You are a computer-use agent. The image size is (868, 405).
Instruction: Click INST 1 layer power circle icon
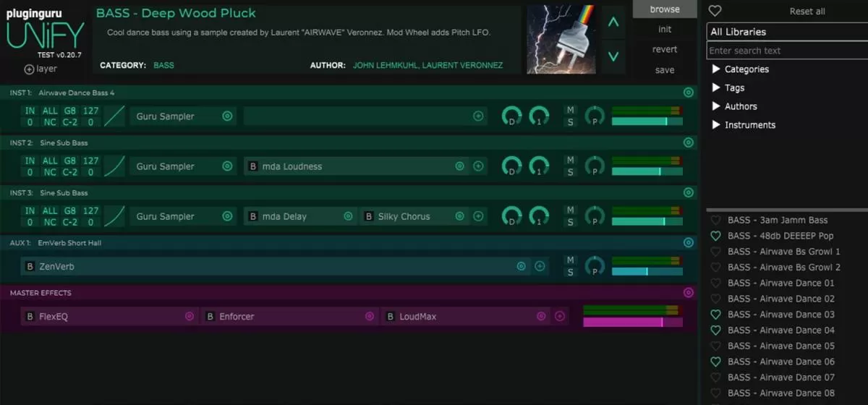(x=689, y=93)
